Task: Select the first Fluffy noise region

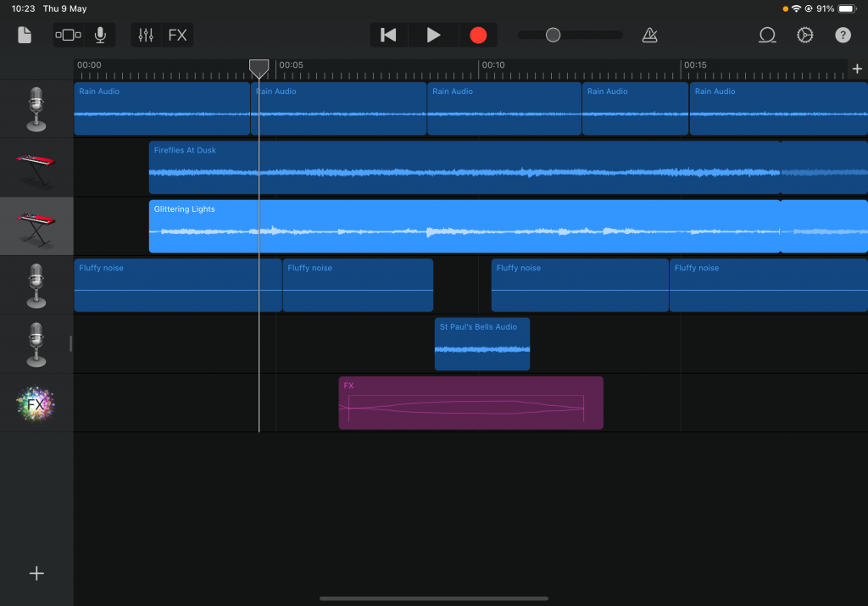Action: [x=178, y=286]
